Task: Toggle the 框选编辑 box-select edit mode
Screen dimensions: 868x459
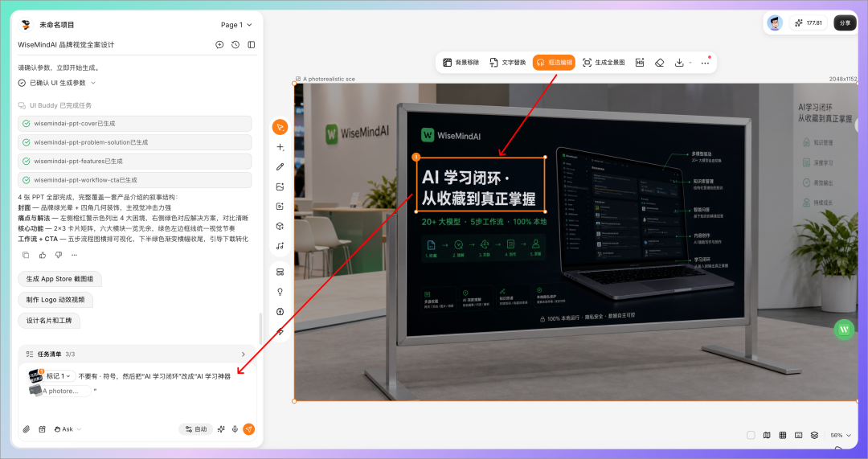Action: click(x=554, y=63)
